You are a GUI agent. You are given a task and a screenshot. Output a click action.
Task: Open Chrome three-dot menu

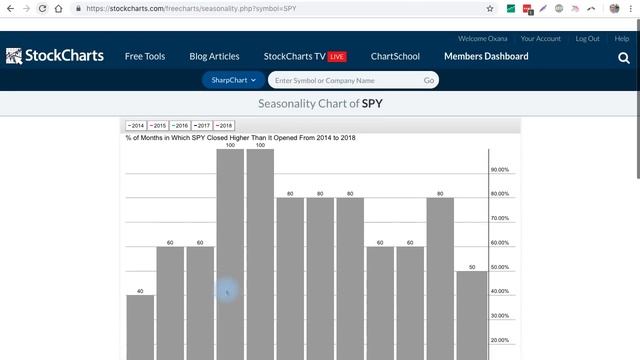pyautogui.click(x=631, y=9)
